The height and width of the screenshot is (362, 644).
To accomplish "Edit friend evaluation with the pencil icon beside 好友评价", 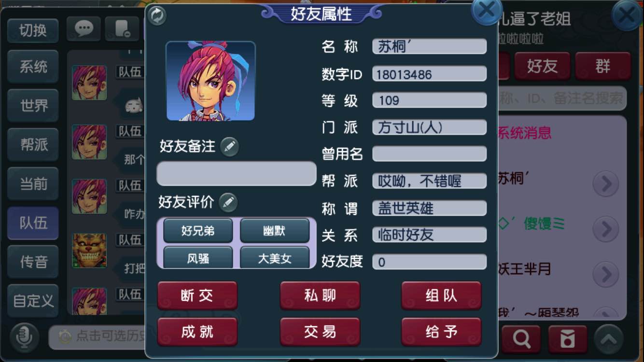I will click(x=228, y=203).
